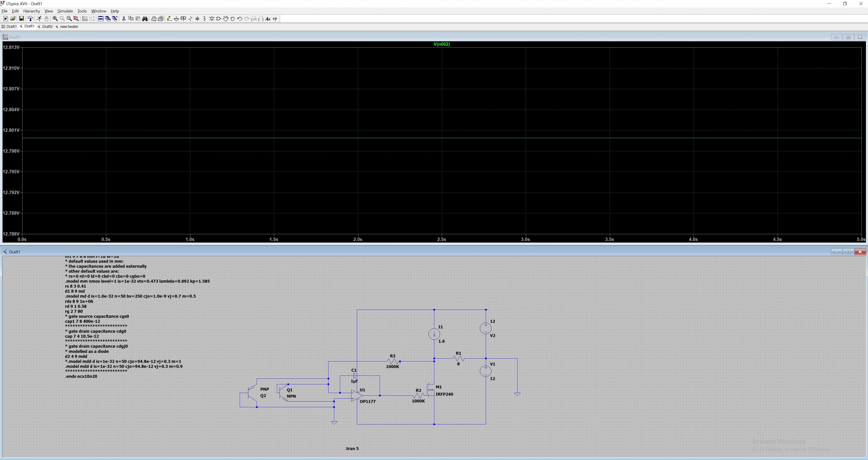Select the Place Inductor tool

[204, 19]
